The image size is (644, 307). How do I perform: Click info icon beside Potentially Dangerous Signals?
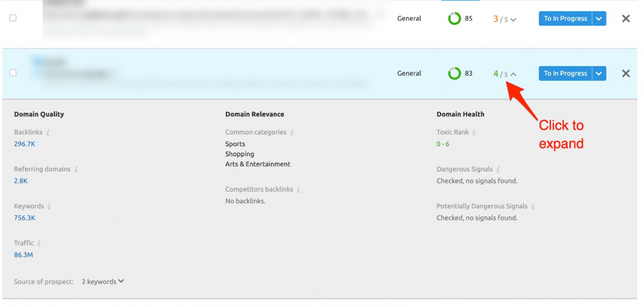click(533, 206)
